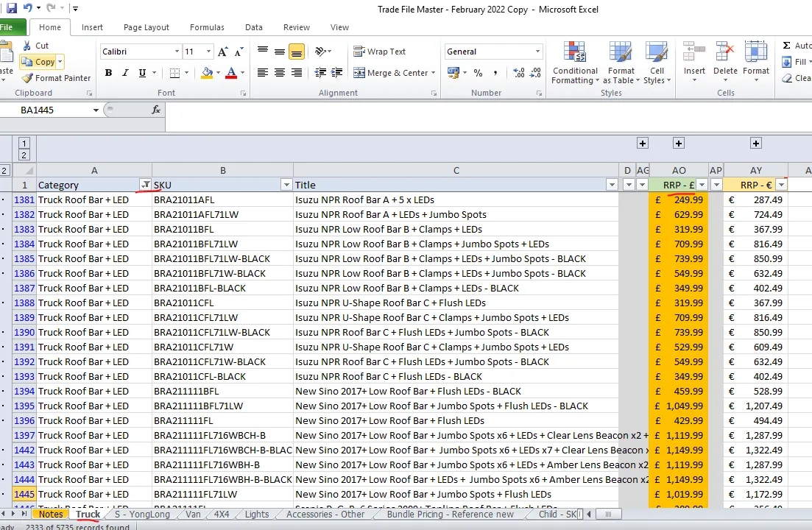
Task: Click Merge & Center button
Action: click(390, 73)
